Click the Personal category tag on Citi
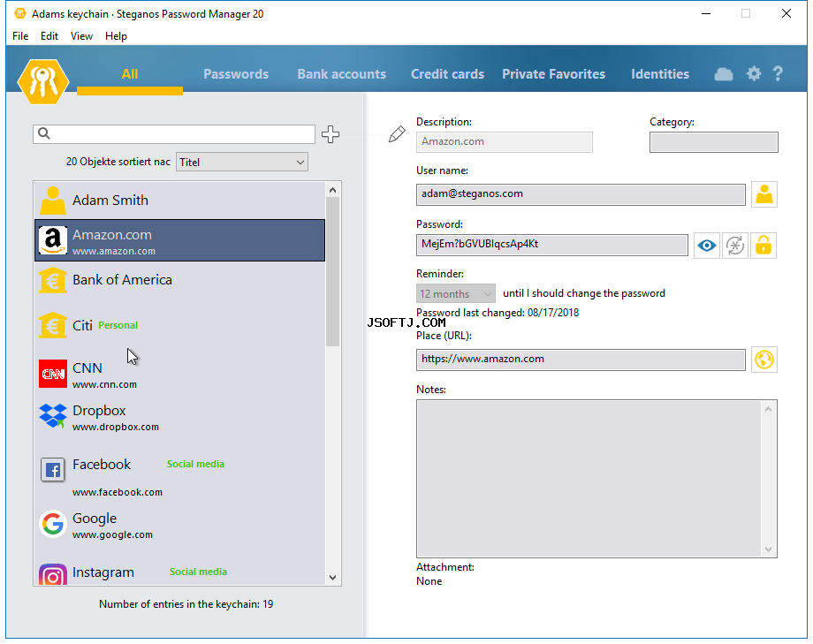This screenshot has height=644, width=813. 118,326
